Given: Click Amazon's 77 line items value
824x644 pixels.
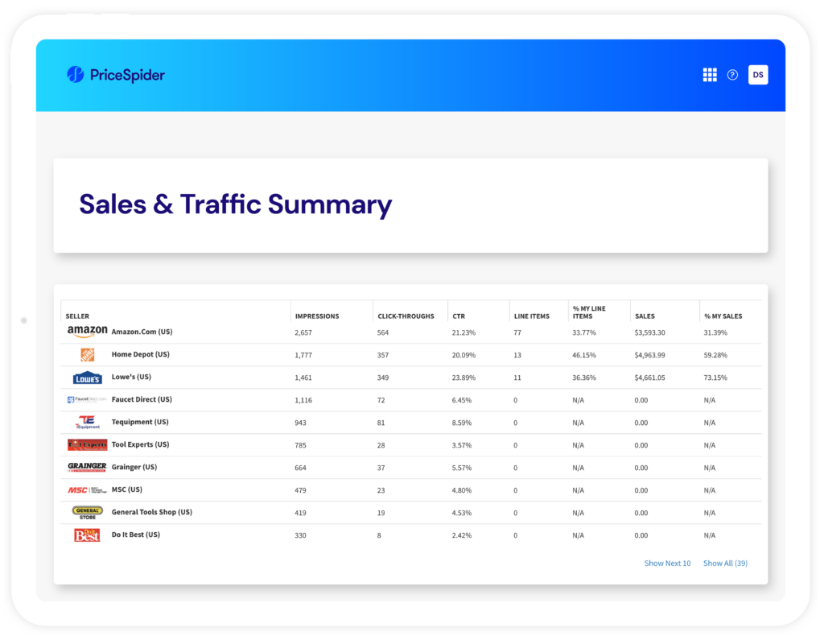Looking at the screenshot, I should pos(517,332).
